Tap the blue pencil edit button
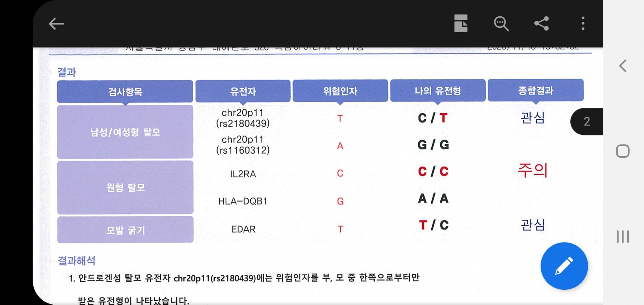Image resolution: width=644 pixels, height=305 pixels. [564, 266]
